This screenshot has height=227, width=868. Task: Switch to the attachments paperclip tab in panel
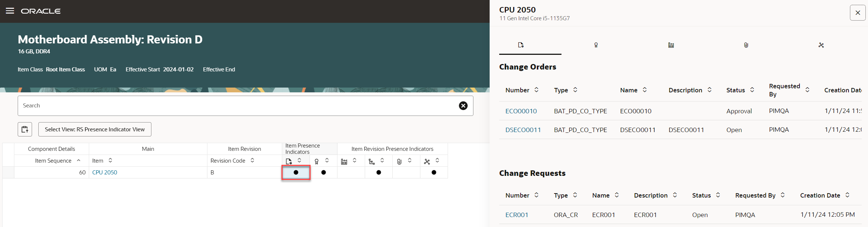746,45
